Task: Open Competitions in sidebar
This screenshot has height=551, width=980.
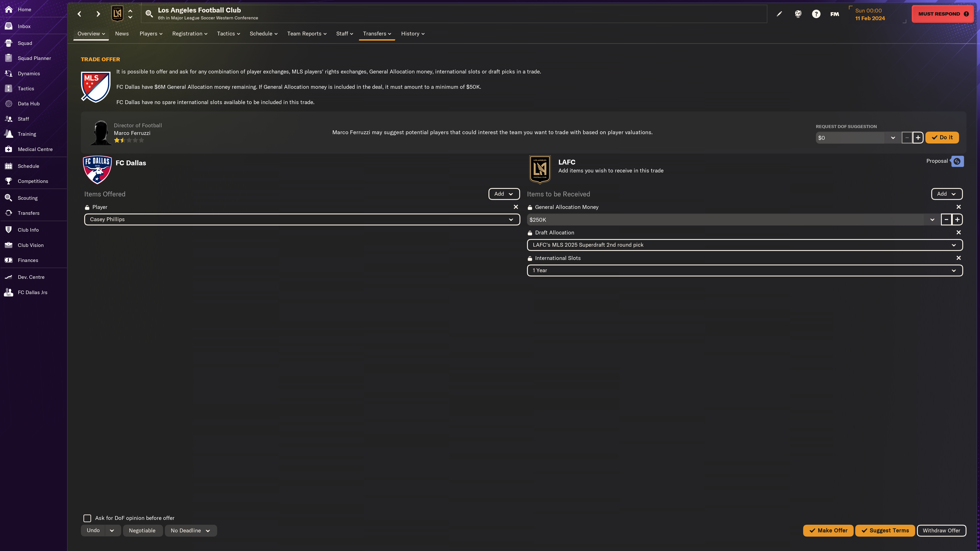Action: pos(33,181)
